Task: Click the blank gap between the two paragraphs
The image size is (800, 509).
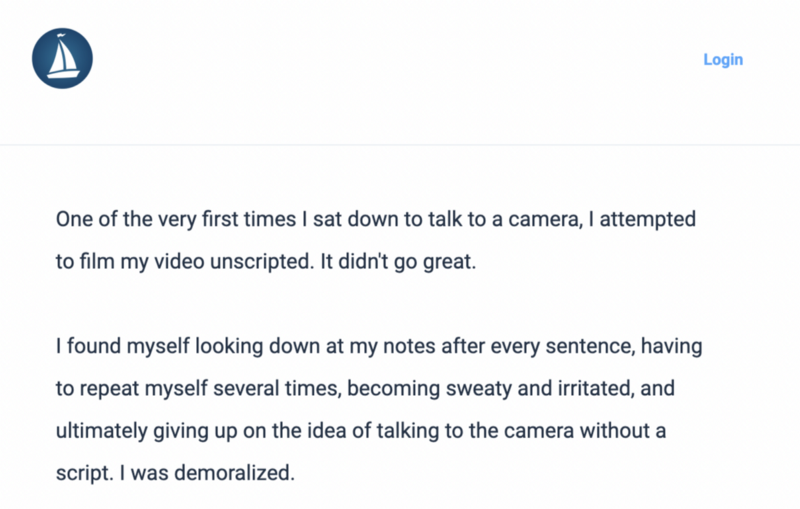Action: pos(378,304)
